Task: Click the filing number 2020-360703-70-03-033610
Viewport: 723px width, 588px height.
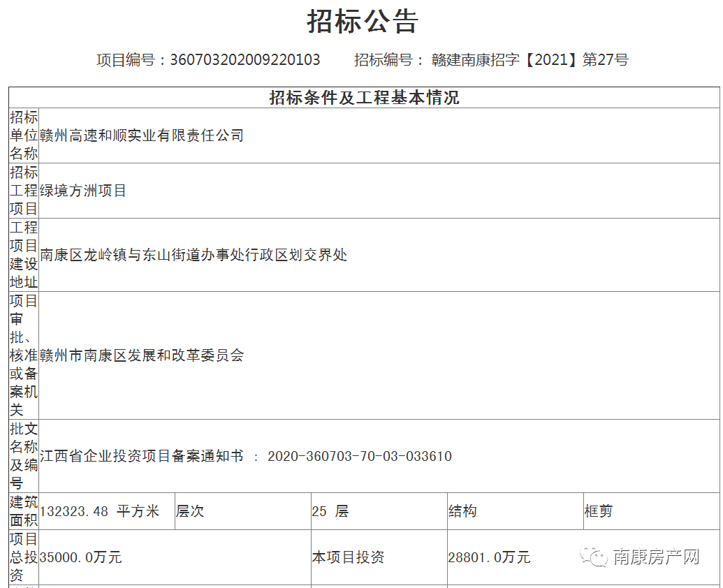Action: pos(360,456)
